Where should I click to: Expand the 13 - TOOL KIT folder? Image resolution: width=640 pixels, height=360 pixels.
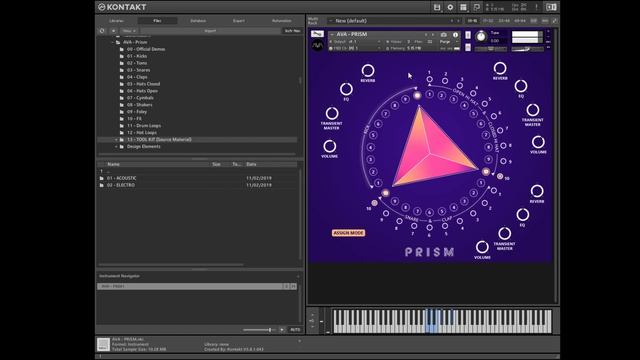(x=116, y=140)
